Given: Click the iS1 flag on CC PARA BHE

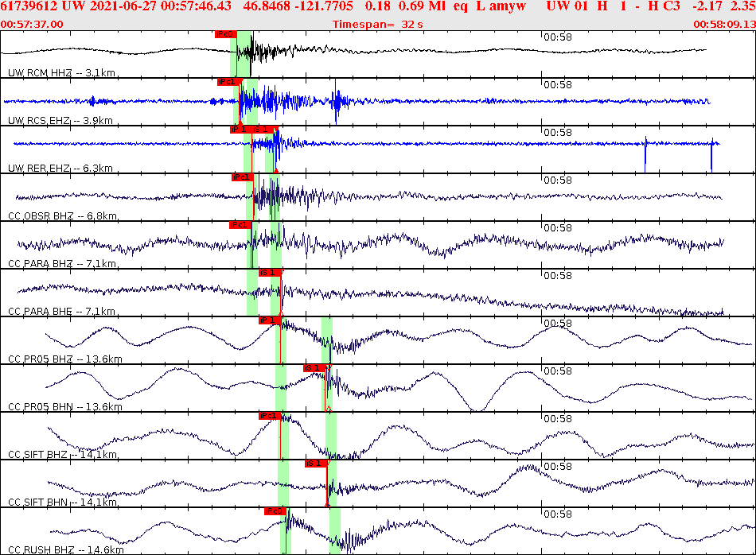Looking at the screenshot, I should (271, 272).
